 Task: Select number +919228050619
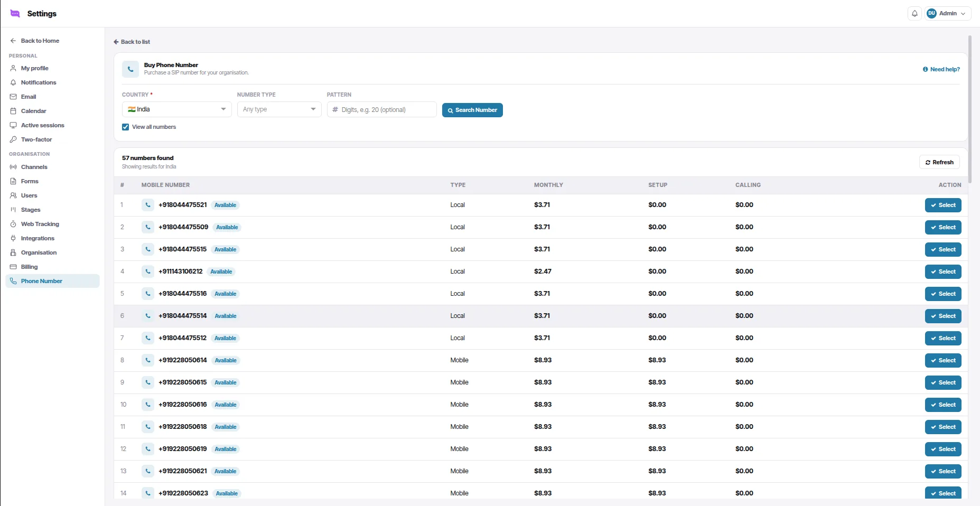pyautogui.click(x=943, y=449)
